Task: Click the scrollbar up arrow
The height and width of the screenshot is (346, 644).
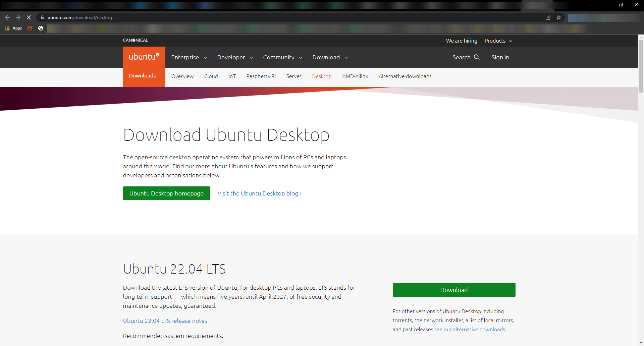Action: pyautogui.click(x=641, y=37)
